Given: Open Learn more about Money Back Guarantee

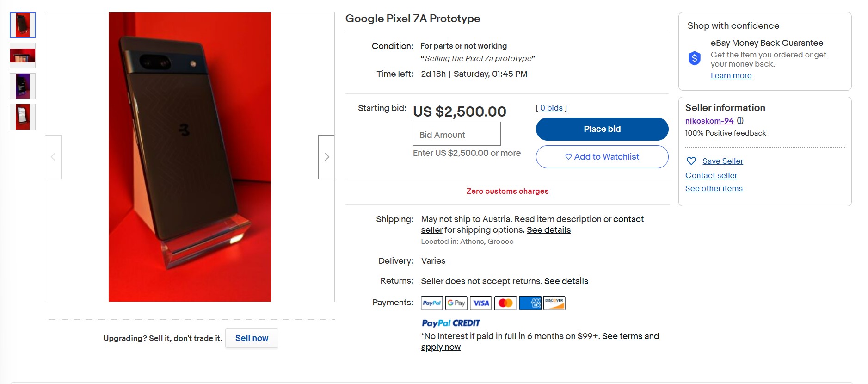Looking at the screenshot, I should (731, 75).
